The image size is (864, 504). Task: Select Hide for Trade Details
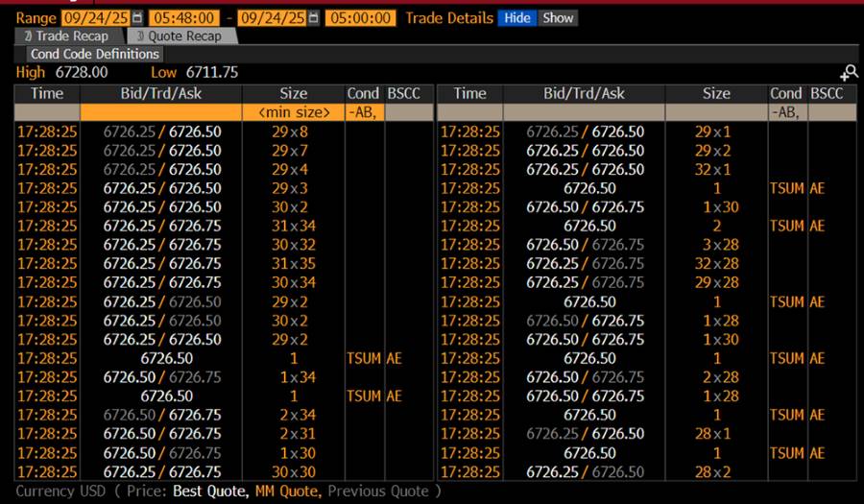(516, 18)
